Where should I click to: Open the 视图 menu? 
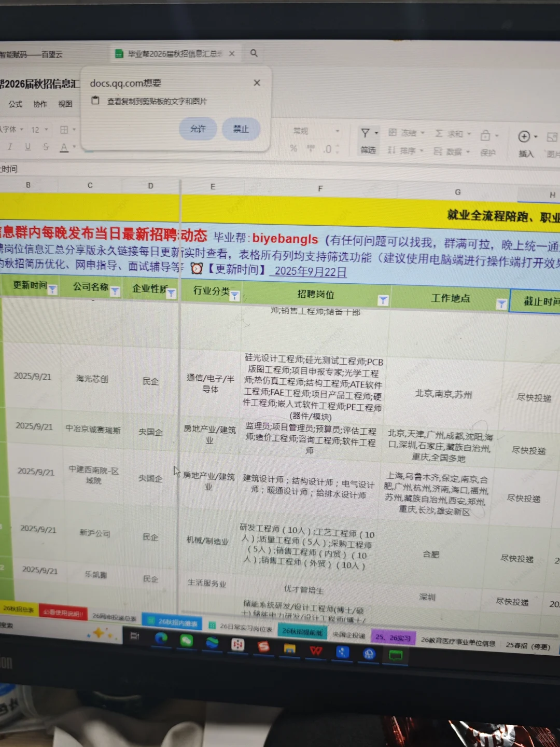point(65,104)
